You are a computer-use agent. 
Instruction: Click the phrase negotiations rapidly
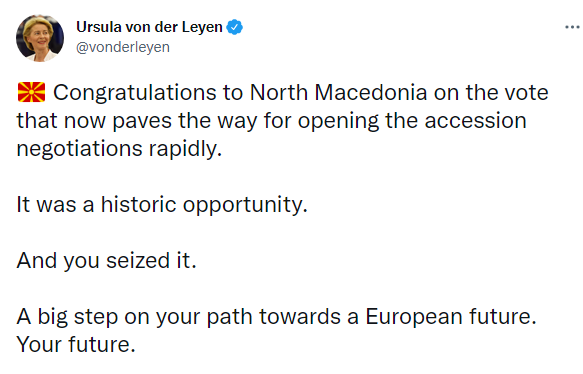[x=119, y=149]
